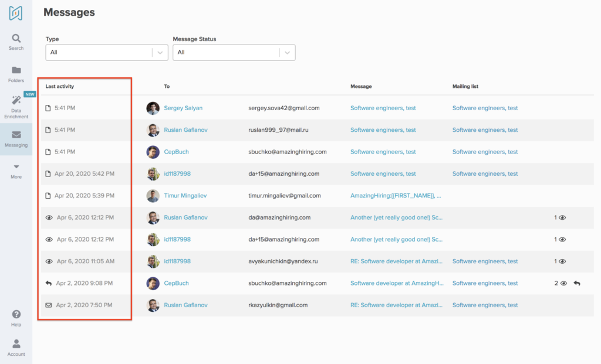Viewport: 601px width, 364px height.
Task: Open RE: Software developer message for rkazyulkin@gmail.com
Action: tap(396, 305)
